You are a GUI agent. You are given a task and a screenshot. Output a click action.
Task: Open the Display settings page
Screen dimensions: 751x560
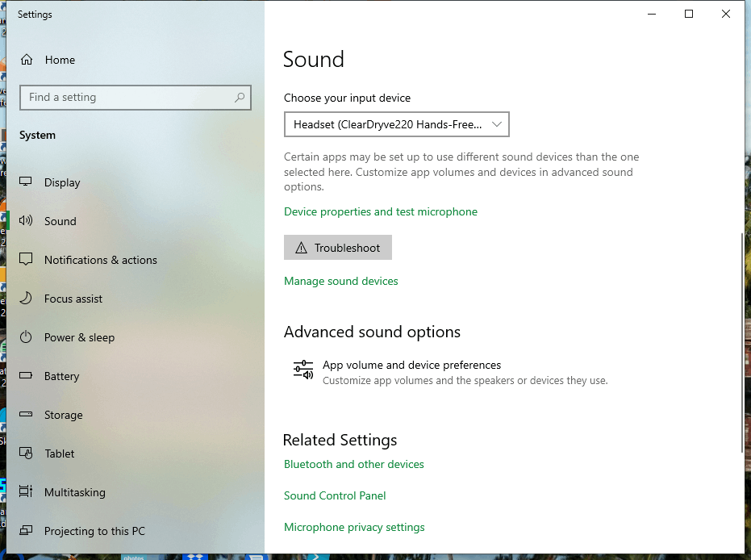click(x=136, y=182)
